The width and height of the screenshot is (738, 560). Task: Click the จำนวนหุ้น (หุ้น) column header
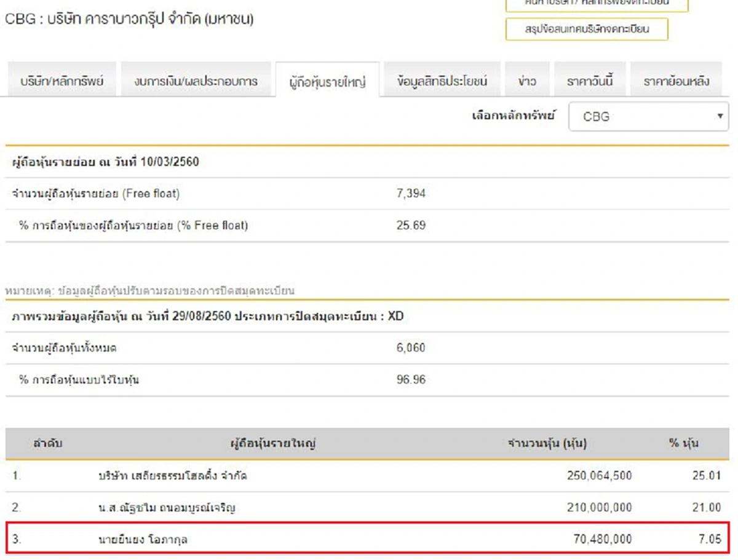[x=547, y=443]
